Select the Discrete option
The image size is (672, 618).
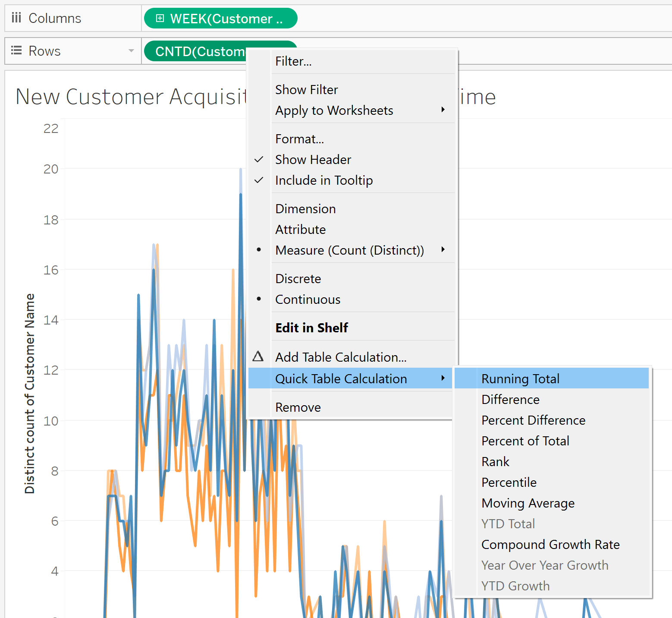click(298, 279)
